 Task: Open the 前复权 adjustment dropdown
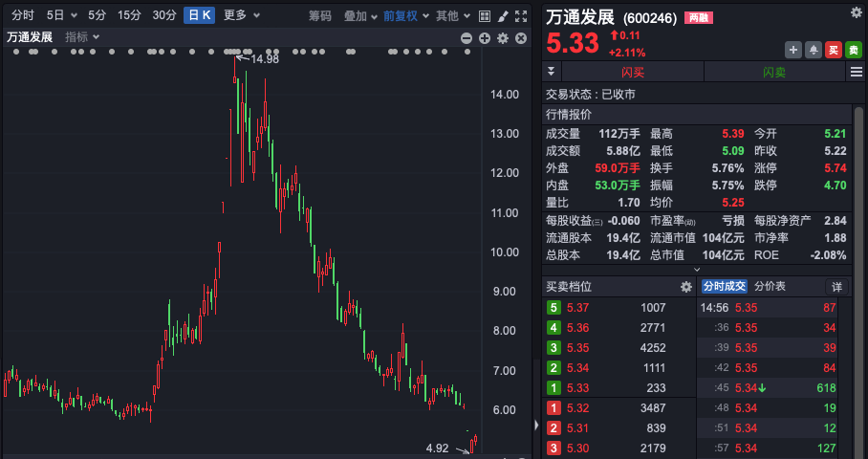tap(406, 16)
